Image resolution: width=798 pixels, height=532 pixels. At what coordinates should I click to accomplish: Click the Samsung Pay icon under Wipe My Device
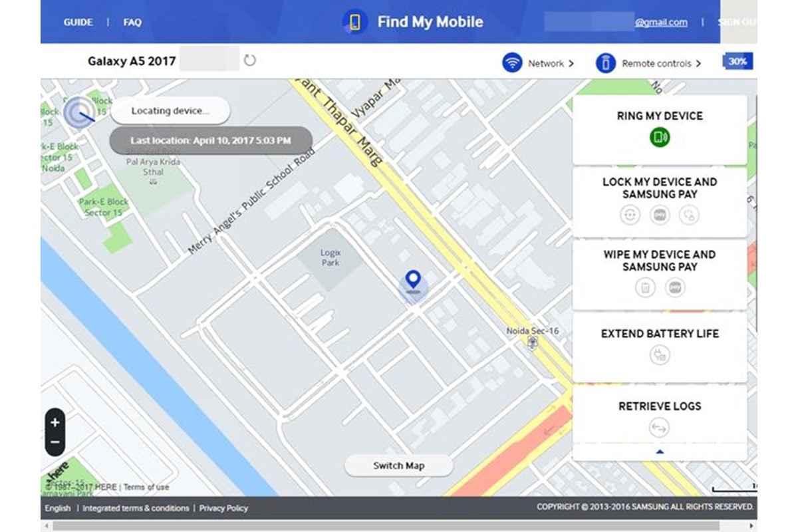coord(675,287)
